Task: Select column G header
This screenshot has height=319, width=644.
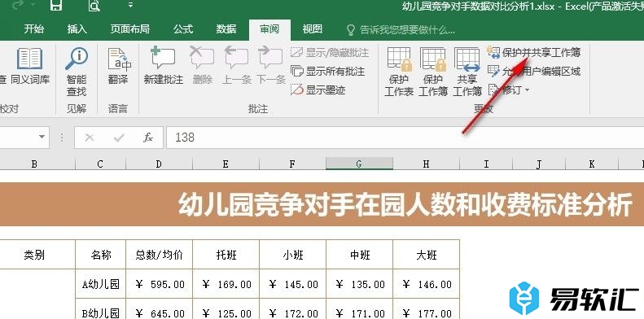Action: [359, 164]
